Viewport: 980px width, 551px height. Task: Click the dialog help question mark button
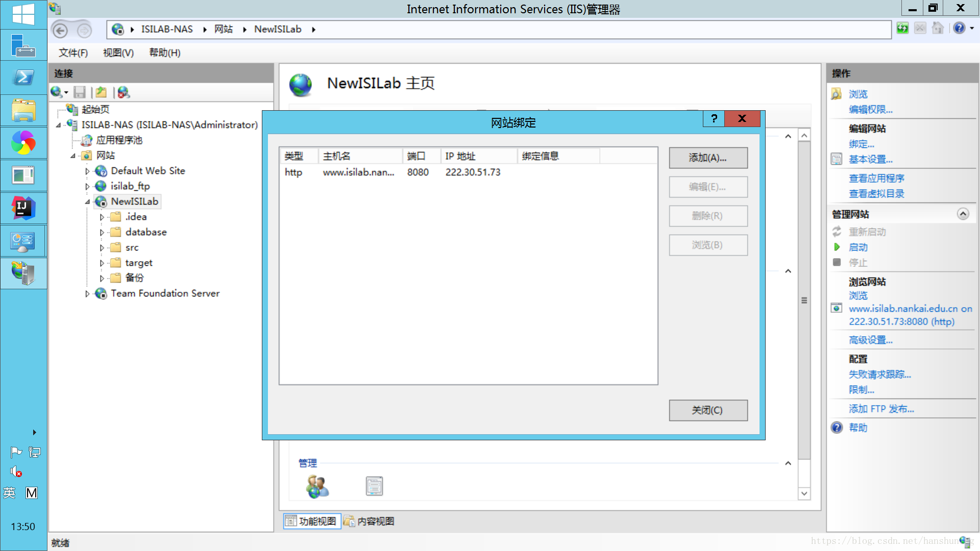click(714, 119)
